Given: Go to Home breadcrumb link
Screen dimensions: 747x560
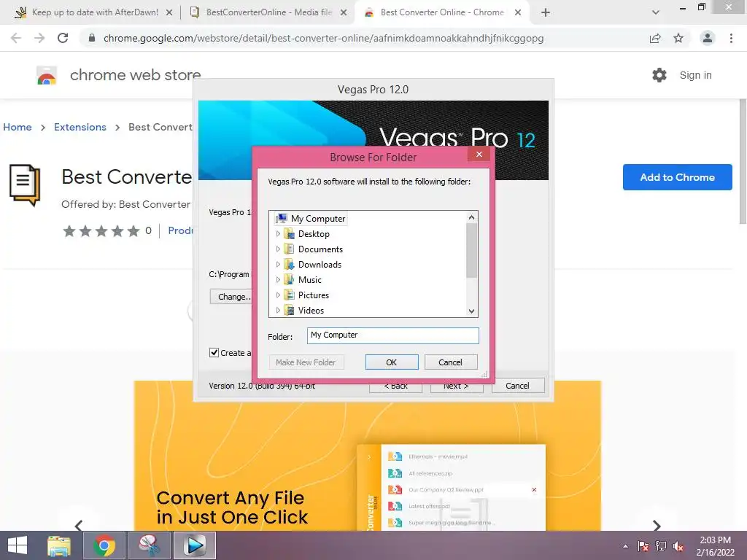Looking at the screenshot, I should [x=18, y=127].
